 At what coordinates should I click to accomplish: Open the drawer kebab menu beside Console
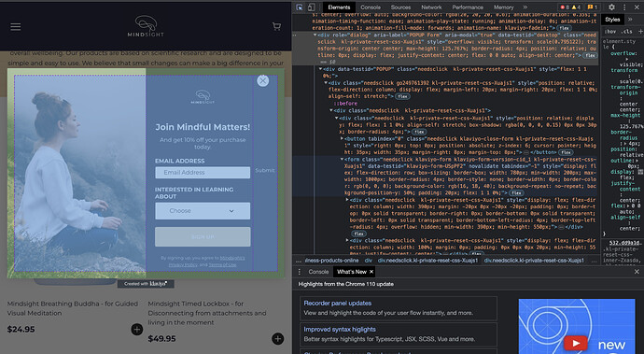click(299, 272)
